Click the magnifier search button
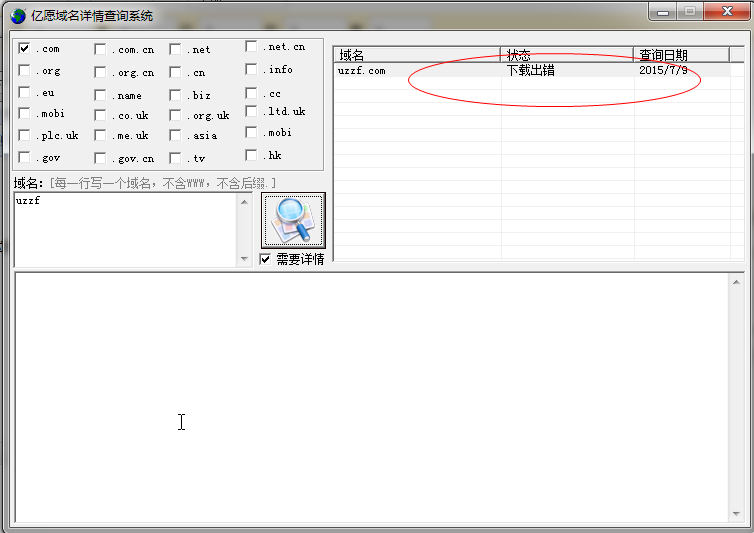Viewport: 754px width, 533px height. 293,220
